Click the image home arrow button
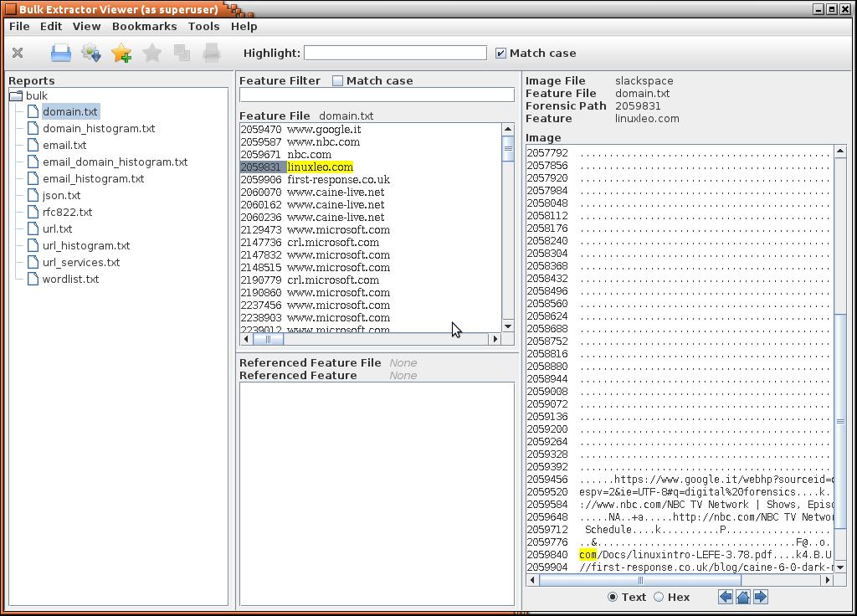 coord(743,597)
